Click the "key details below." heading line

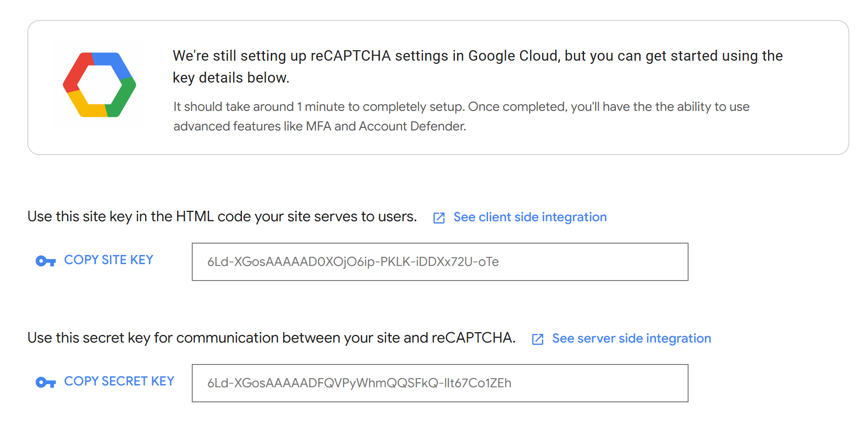pyautogui.click(x=231, y=78)
